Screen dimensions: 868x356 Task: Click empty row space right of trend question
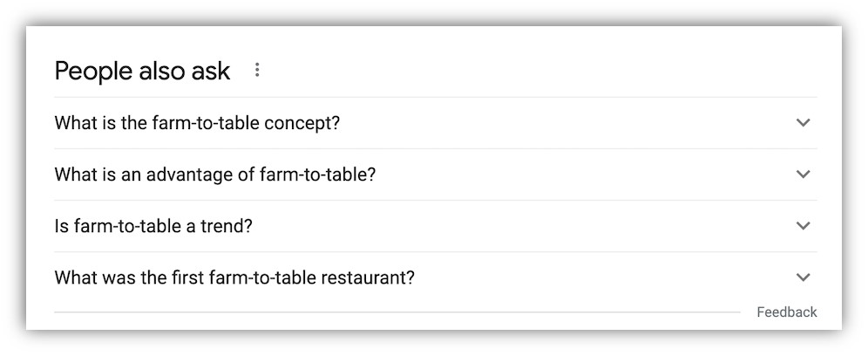(x=523, y=226)
